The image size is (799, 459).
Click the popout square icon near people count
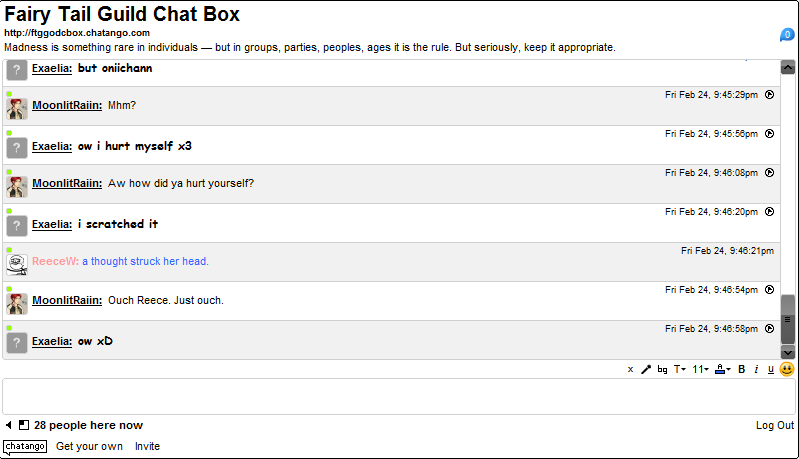[24, 425]
